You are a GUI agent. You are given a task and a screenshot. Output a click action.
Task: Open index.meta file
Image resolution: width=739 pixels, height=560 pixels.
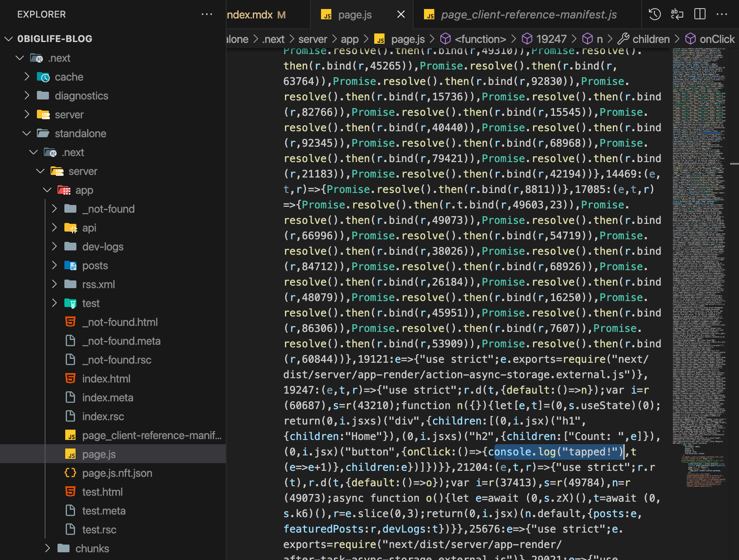tap(108, 397)
